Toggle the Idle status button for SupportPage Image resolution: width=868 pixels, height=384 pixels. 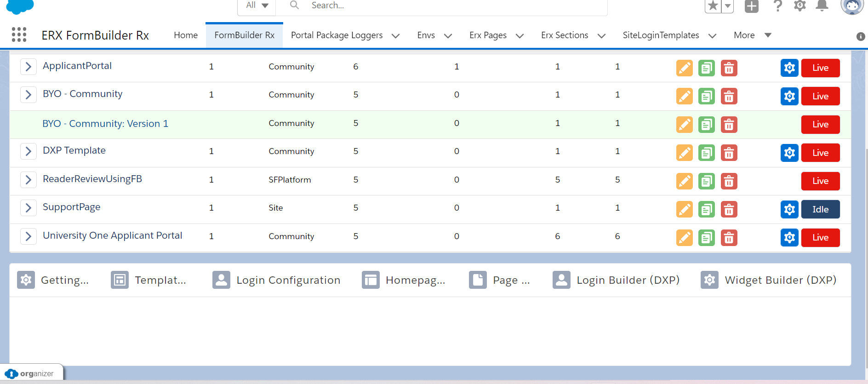(x=820, y=210)
